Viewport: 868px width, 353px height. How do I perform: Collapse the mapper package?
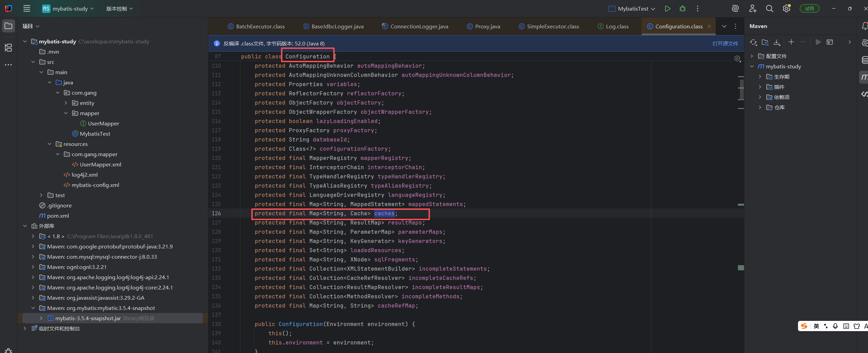66,113
